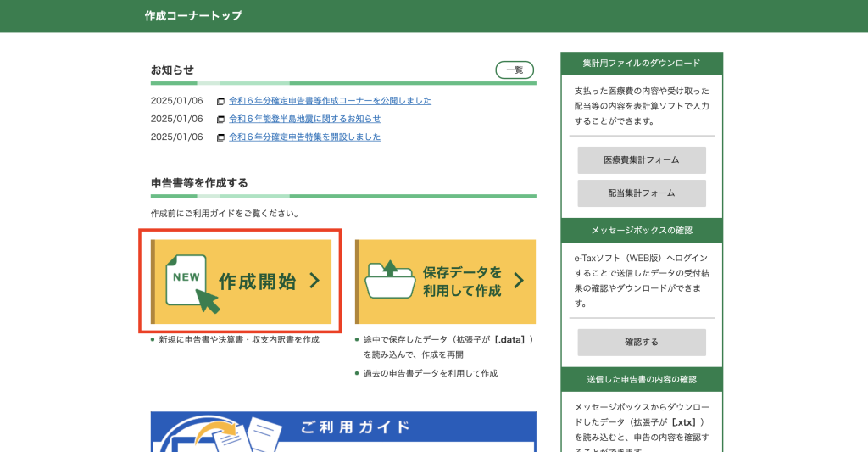This screenshot has width=868, height=452.
Task: Click the window icon beside 能登半島地震 notice
Action: (x=220, y=120)
